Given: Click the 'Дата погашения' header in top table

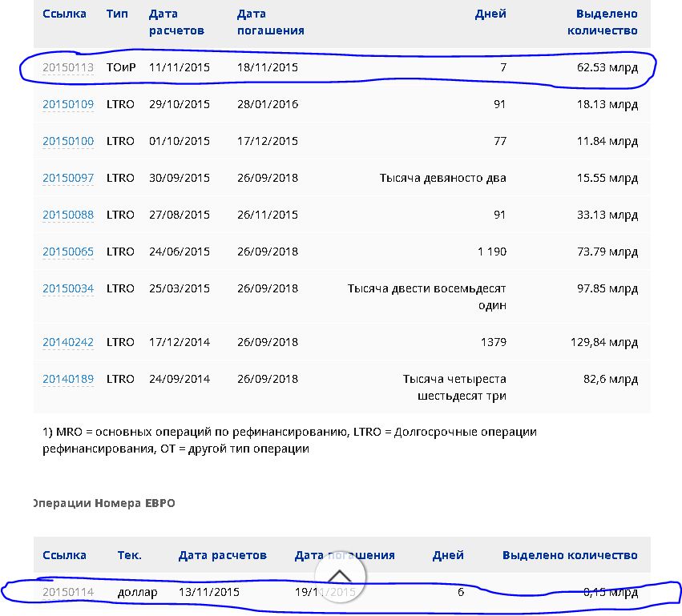Looking at the screenshot, I should coord(270,22).
